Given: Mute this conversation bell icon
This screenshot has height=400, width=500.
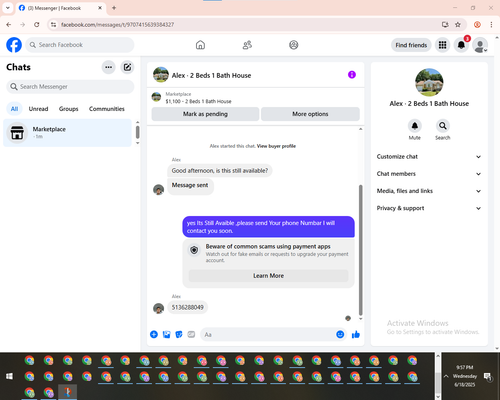Looking at the screenshot, I should pos(415,126).
